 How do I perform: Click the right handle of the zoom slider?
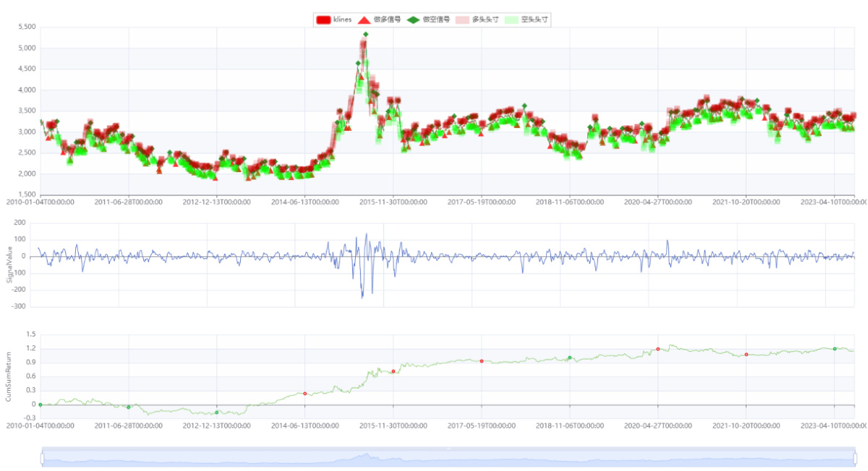click(855, 458)
